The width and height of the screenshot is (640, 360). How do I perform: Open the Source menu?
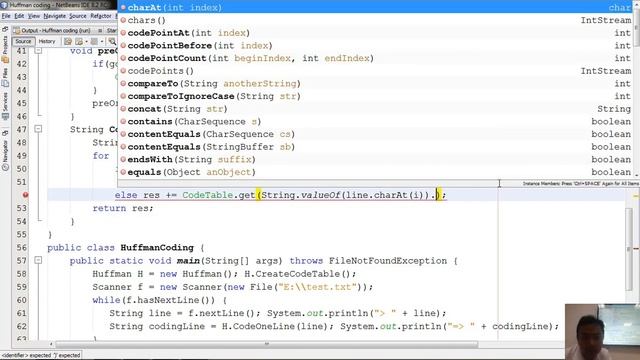(x=78, y=16)
